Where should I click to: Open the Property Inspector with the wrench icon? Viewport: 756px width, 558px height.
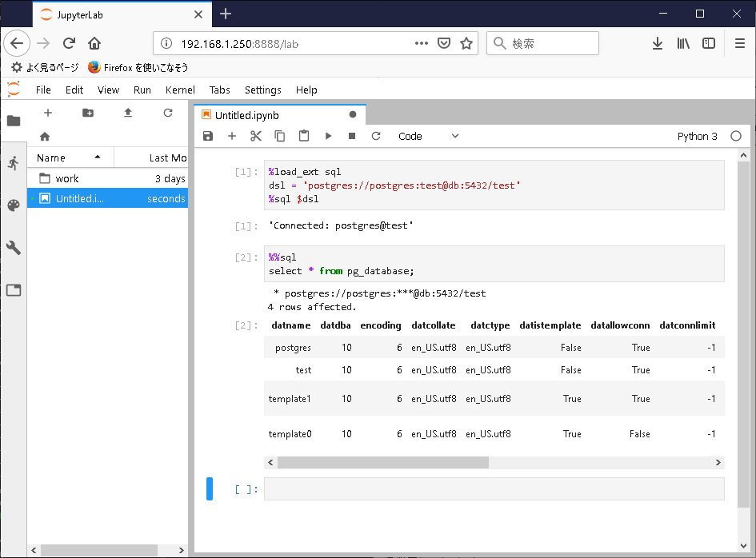click(x=13, y=248)
